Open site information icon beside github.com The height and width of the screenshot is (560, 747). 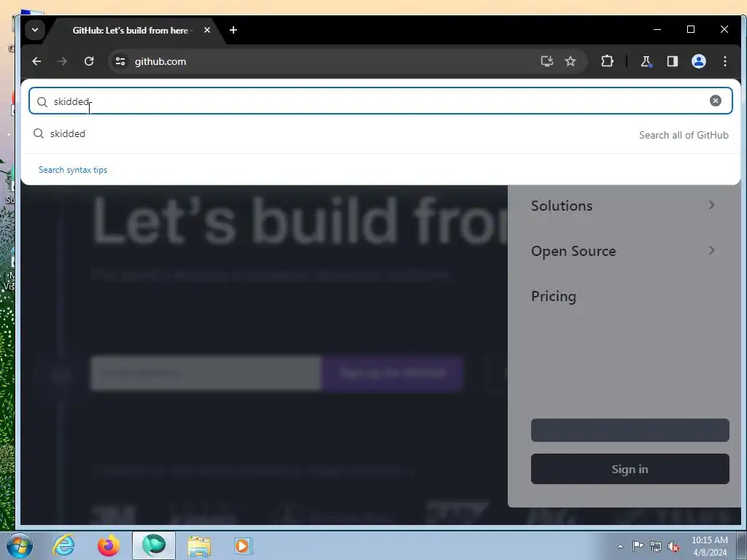tap(120, 61)
